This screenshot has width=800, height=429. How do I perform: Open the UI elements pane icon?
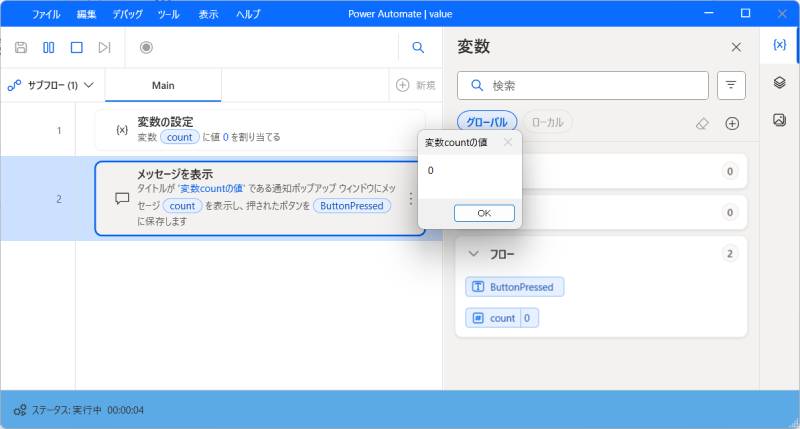[x=779, y=82]
